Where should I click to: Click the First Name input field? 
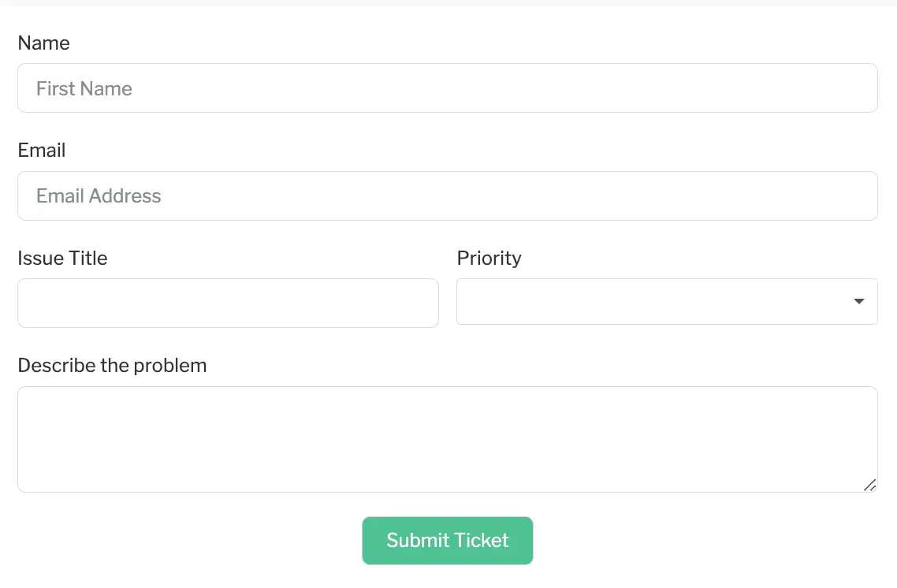(x=448, y=87)
